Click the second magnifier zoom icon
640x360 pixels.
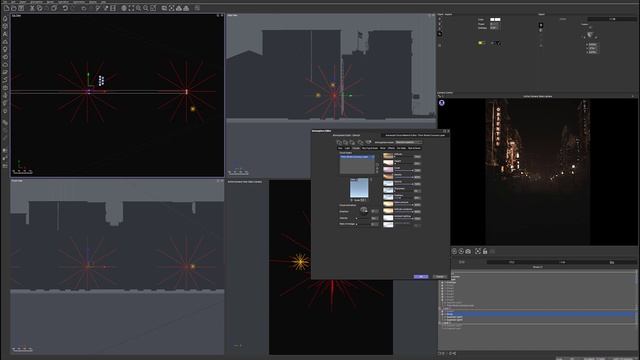coord(146,8)
